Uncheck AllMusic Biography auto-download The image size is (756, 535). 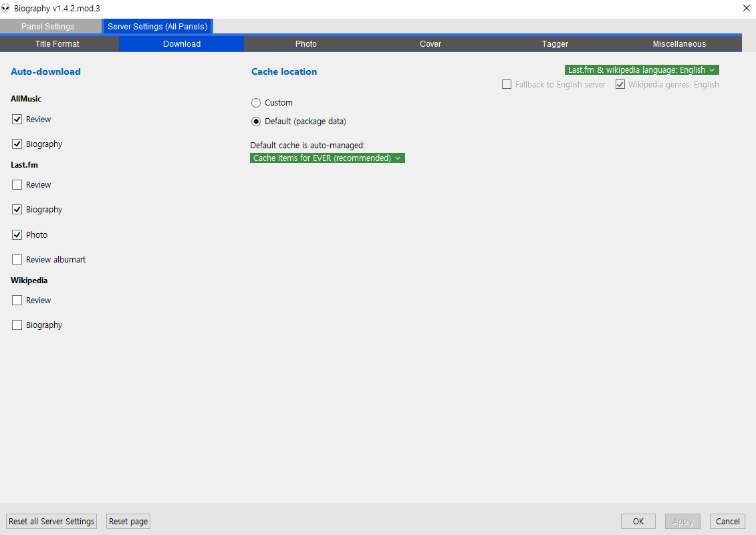[17, 144]
